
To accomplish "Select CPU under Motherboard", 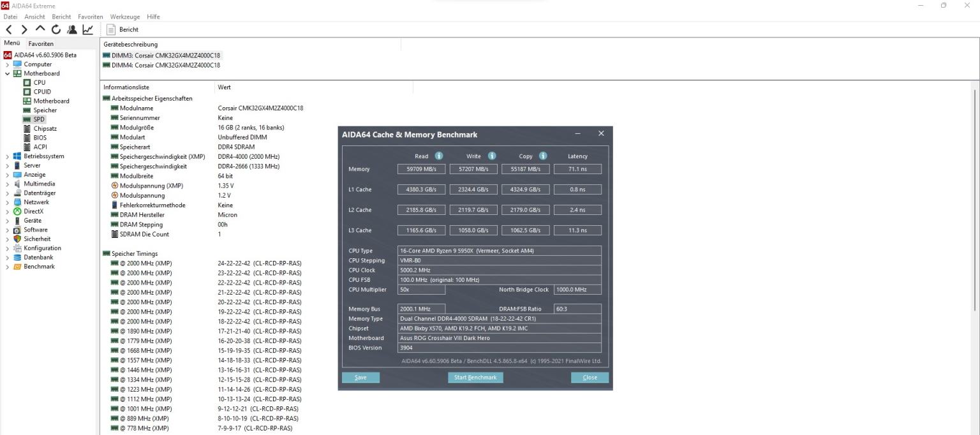I will (x=39, y=82).
